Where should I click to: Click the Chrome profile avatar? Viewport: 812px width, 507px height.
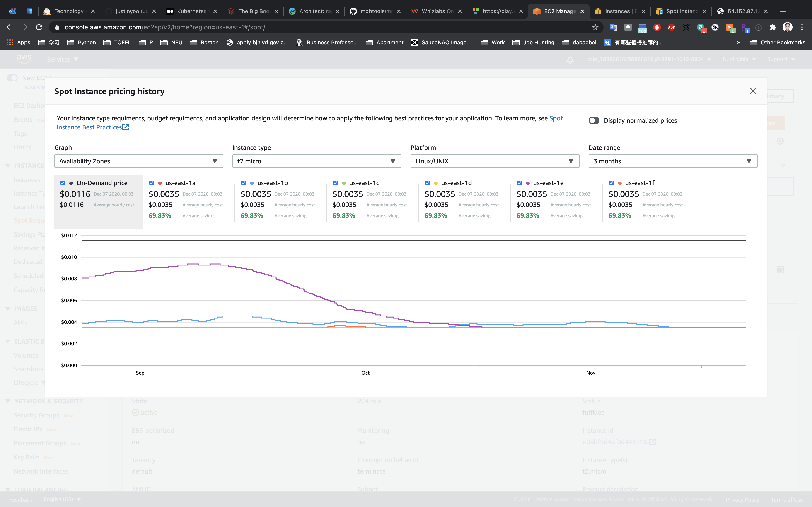(x=788, y=27)
